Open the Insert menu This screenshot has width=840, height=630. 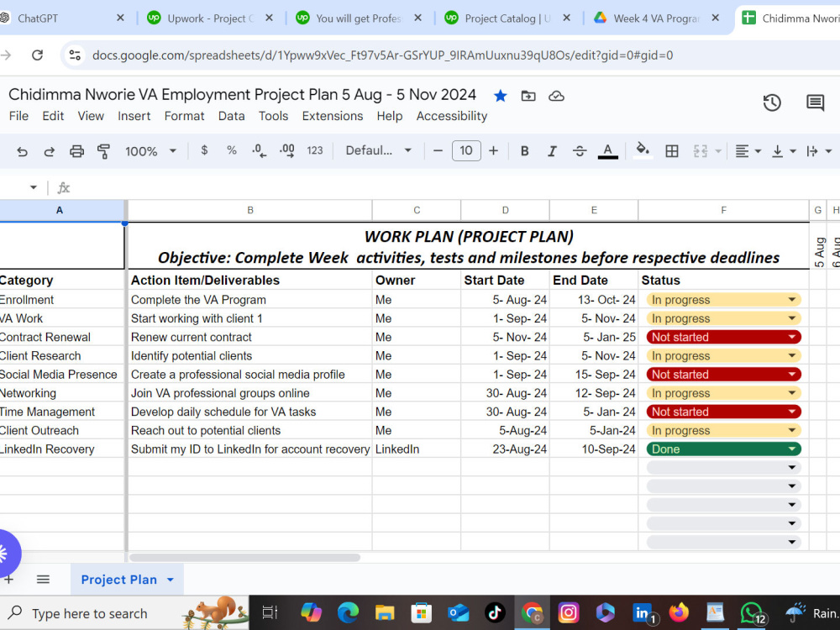tap(134, 116)
